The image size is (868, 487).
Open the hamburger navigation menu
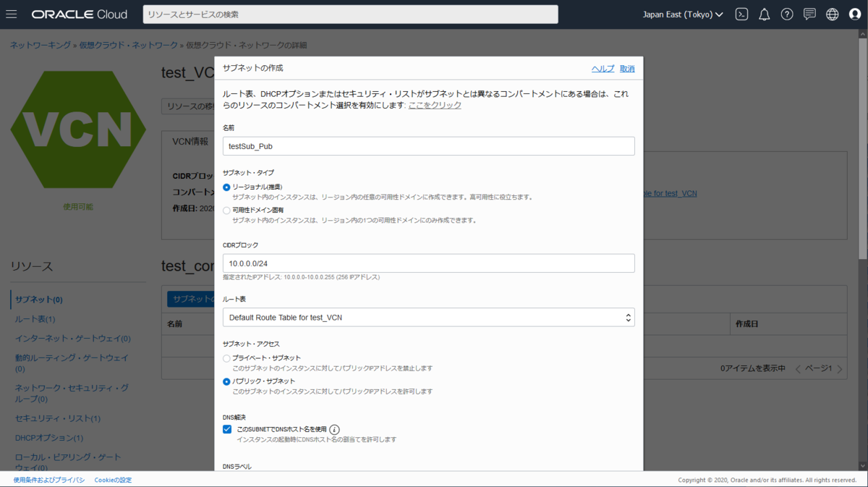[x=12, y=14]
